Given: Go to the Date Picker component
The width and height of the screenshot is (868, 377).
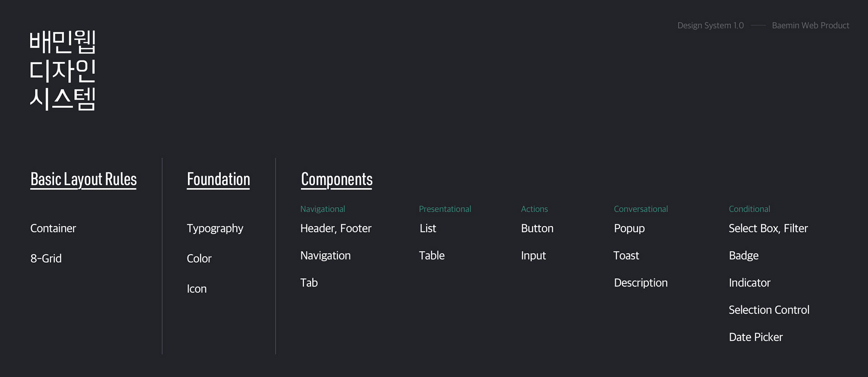Looking at the screenshot, I should tap(755, 337).
